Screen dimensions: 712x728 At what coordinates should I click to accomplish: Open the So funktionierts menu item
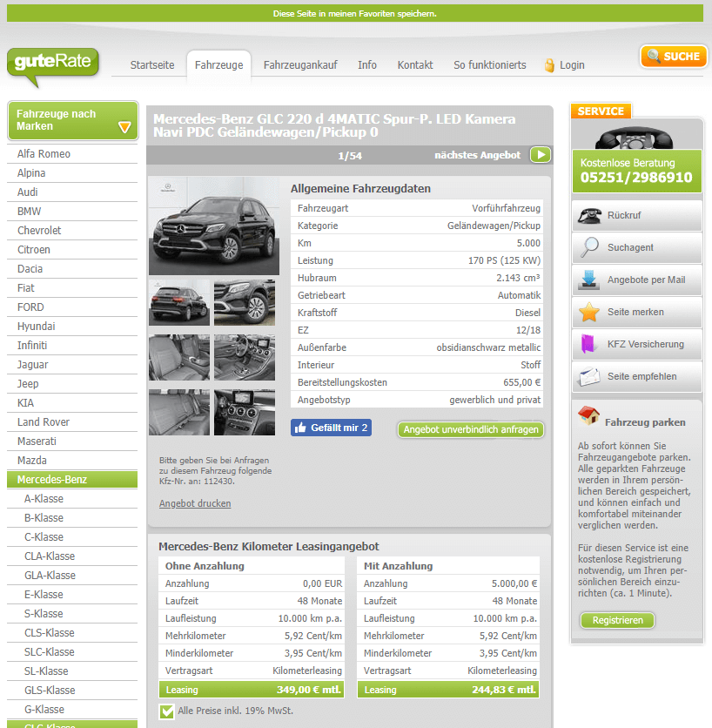coord(490,65)
